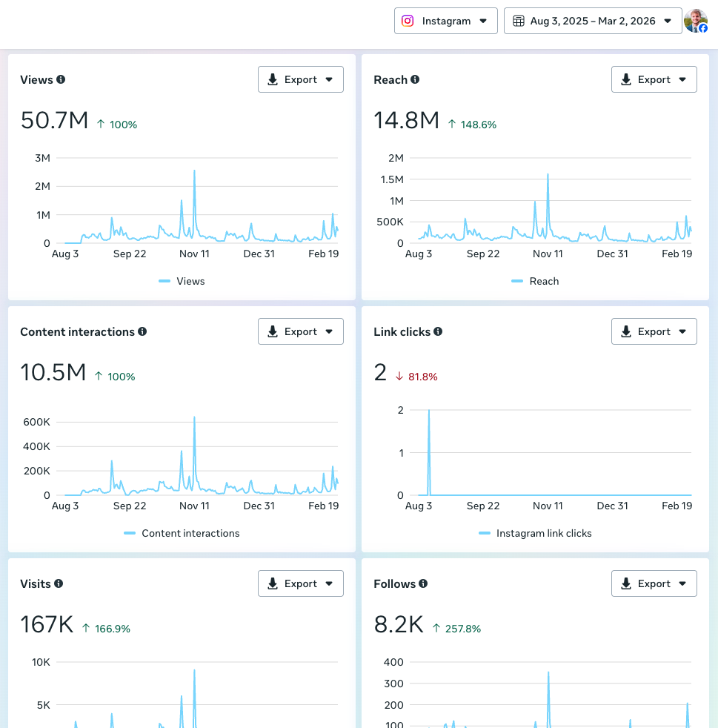Viewport: 718px width, 728px height.
Task: Expand the Follows Export dropdown arrow
Action: pos(682,583)
